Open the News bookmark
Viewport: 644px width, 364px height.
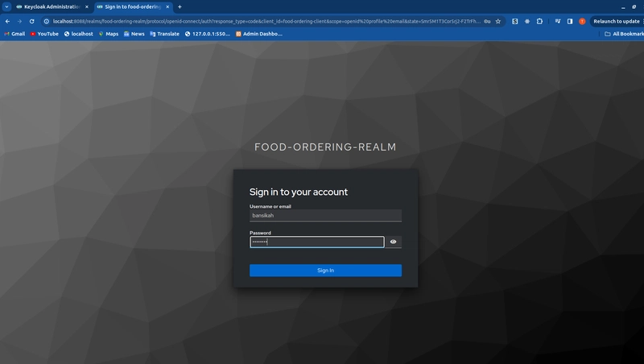(134, 34)
